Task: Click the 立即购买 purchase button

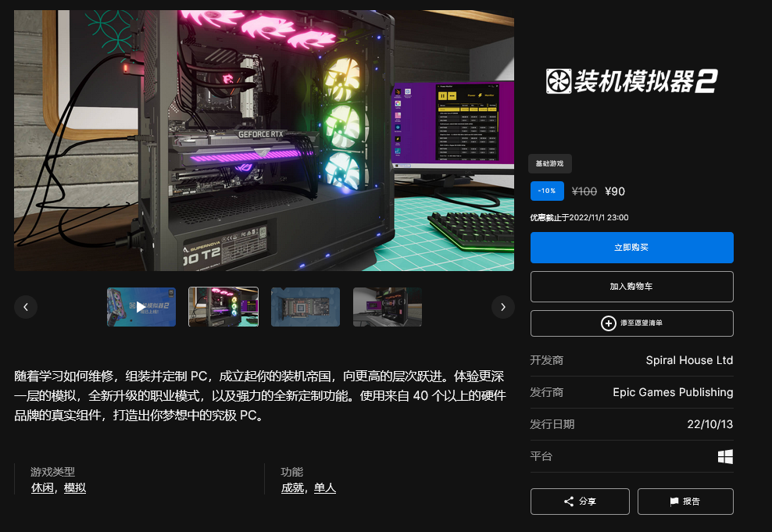Action: [x=631, y=247]
